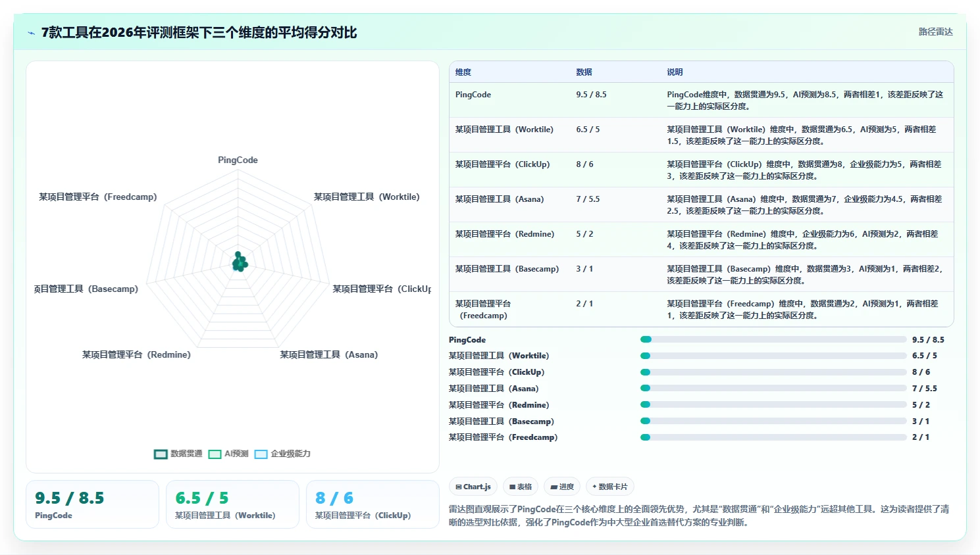Click the Worktile table row name
The image size is (980, 555).
[504, 130]
